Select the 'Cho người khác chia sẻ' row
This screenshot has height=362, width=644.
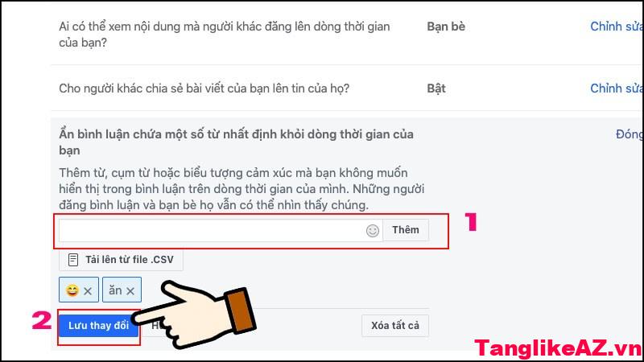(x=347, y=88)
